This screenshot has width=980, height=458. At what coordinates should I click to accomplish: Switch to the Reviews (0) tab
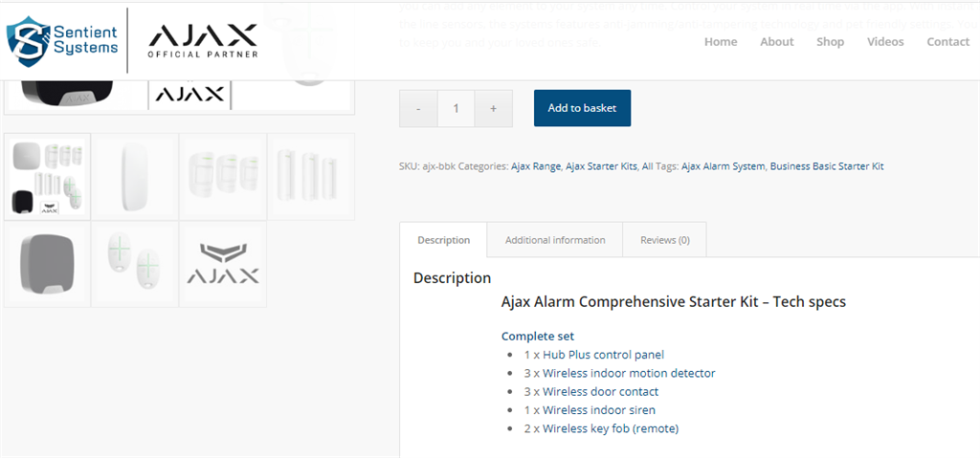(664, 240)
